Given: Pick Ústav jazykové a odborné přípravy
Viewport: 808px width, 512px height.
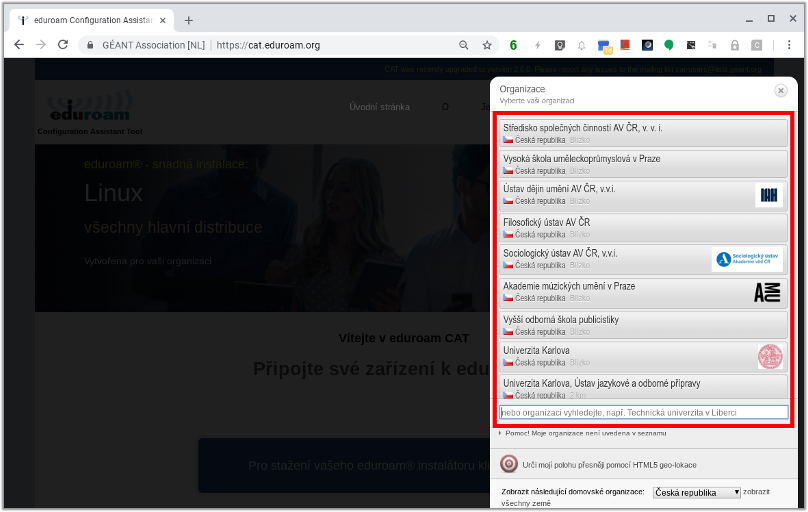Looking at the screenshot, I should click(643, 387).
